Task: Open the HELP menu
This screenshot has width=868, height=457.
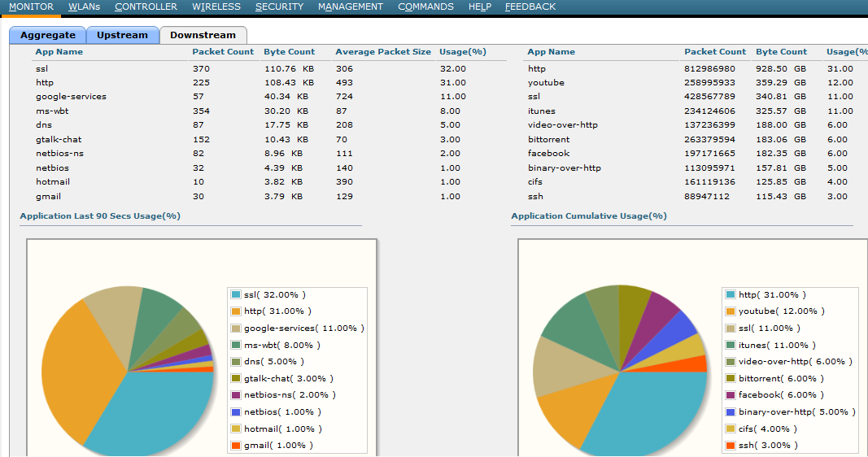Action: click(x=479, y=7)
